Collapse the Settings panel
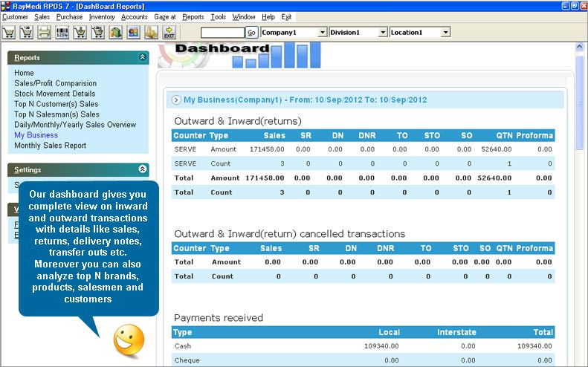The width and height of the screenshot is (588, 367). [143, 169]
